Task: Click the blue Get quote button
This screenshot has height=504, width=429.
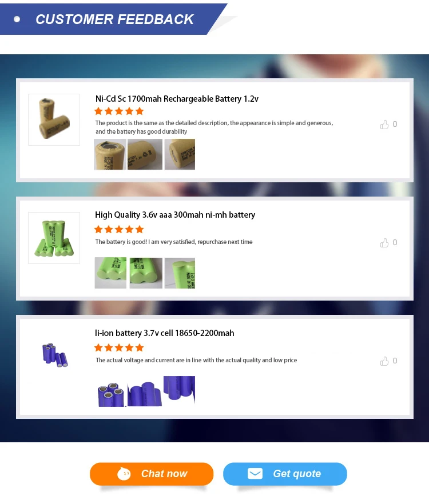Action: (285, 474)
